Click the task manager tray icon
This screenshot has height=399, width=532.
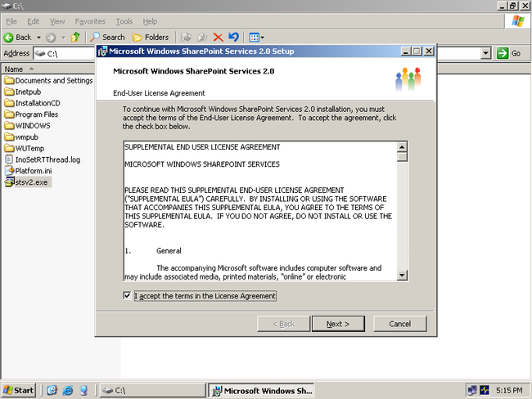[485, 391]
